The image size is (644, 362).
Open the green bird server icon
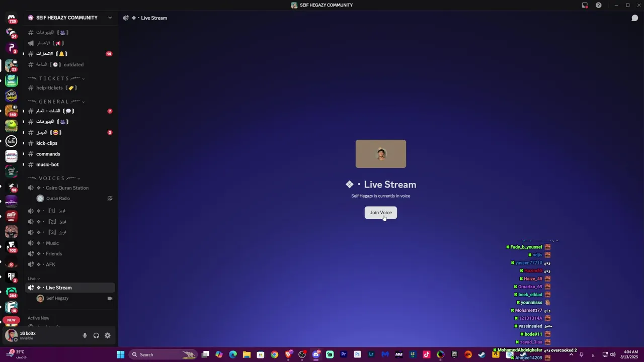click(11, 126)
